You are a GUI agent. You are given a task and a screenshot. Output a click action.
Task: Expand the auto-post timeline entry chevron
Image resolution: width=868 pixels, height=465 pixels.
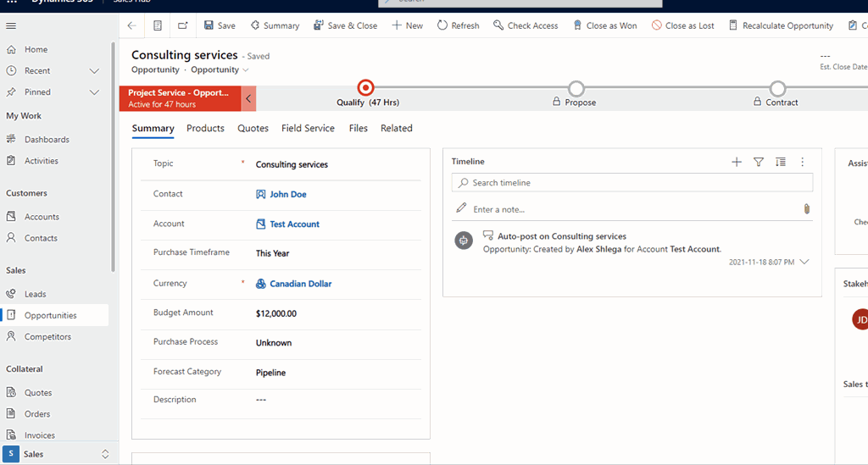804,262
